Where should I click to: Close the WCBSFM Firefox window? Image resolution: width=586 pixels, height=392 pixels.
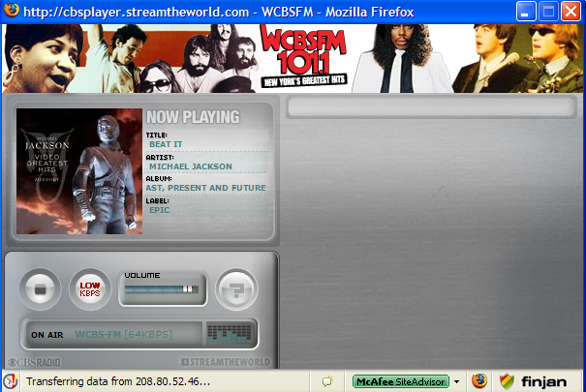pos(571,12)
